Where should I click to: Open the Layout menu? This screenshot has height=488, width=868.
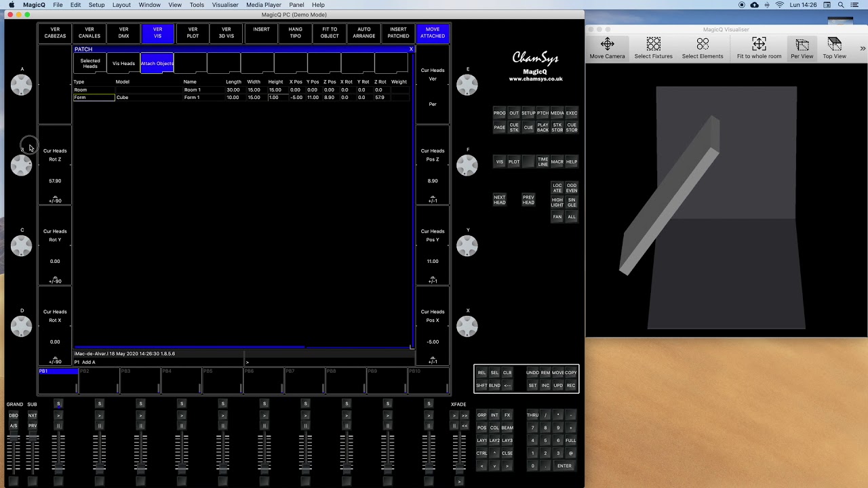[121, 5]
